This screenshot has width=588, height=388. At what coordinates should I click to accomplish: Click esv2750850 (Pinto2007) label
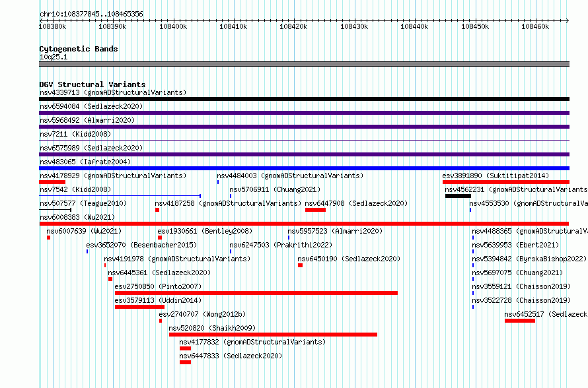click(x=158, y=286)
